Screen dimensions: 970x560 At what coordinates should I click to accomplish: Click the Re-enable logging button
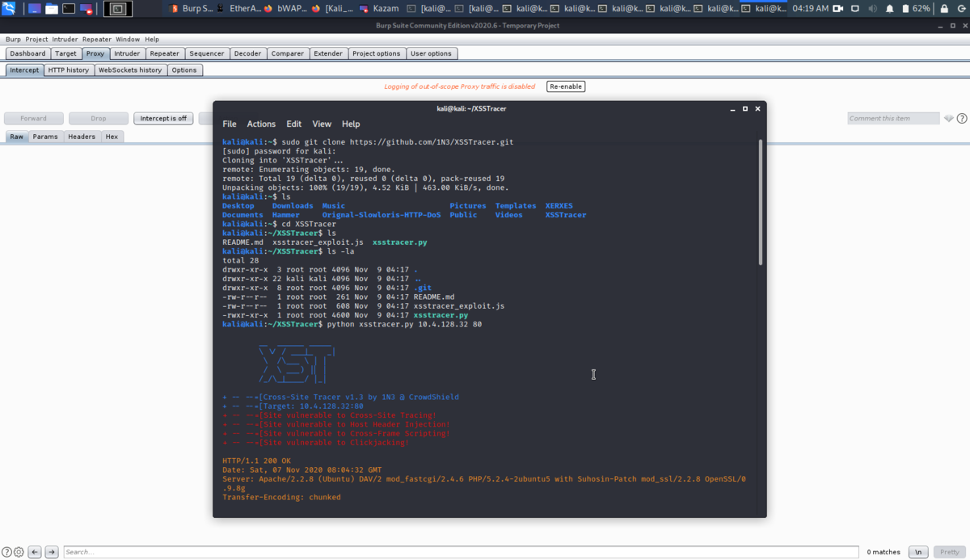566,86
